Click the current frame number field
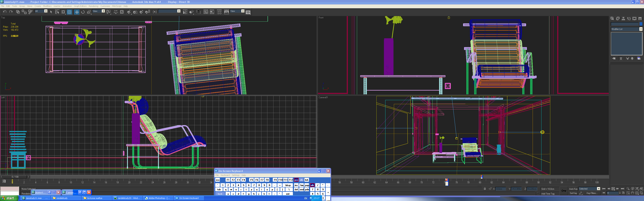Screen dimensions: 644x201 tap(613, 193)
